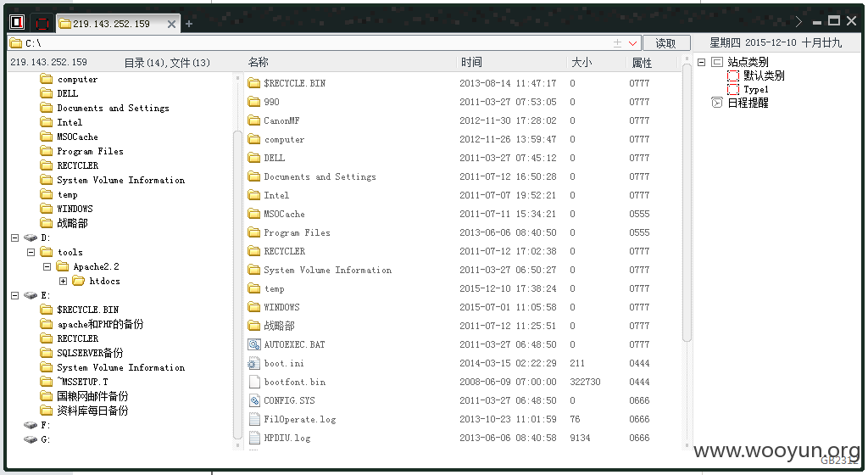The image size is (868, 475).
Task: Click the 站点类别 root icon
Action: click(x=717, y=62)
